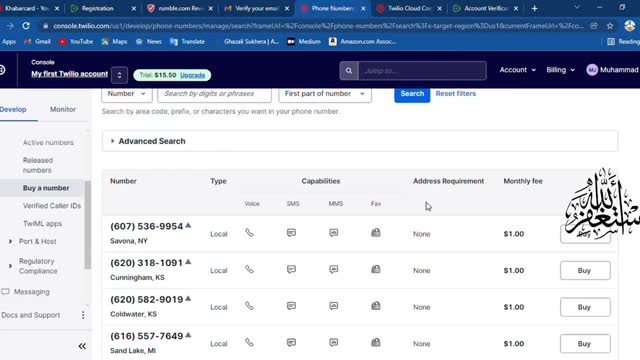The image size is (640, 360).
Task: Click the MMS icon for (620) 318-1091
Action: [x=333, y=269]
